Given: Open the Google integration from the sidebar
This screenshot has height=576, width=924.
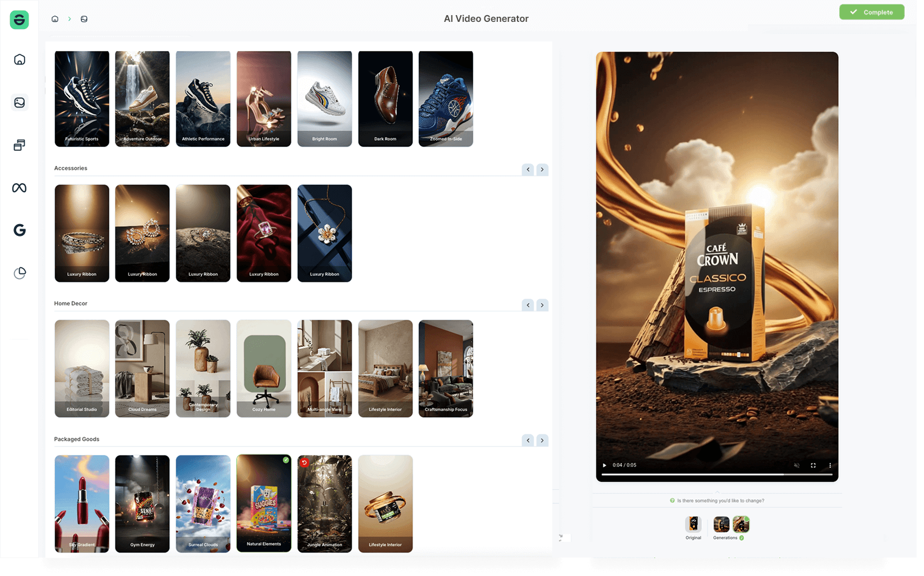Looking at the screenshot, I should [x=19, y=230].
